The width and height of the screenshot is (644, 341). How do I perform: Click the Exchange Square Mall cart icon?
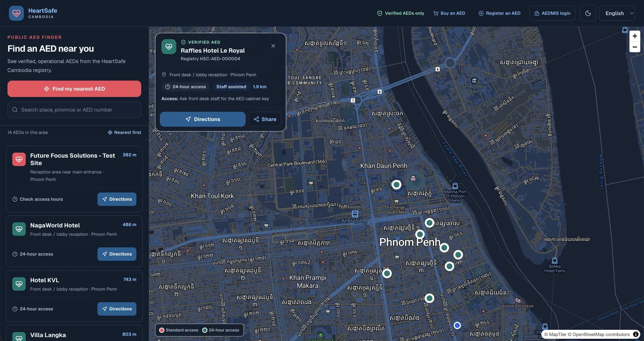click(396, 201)
